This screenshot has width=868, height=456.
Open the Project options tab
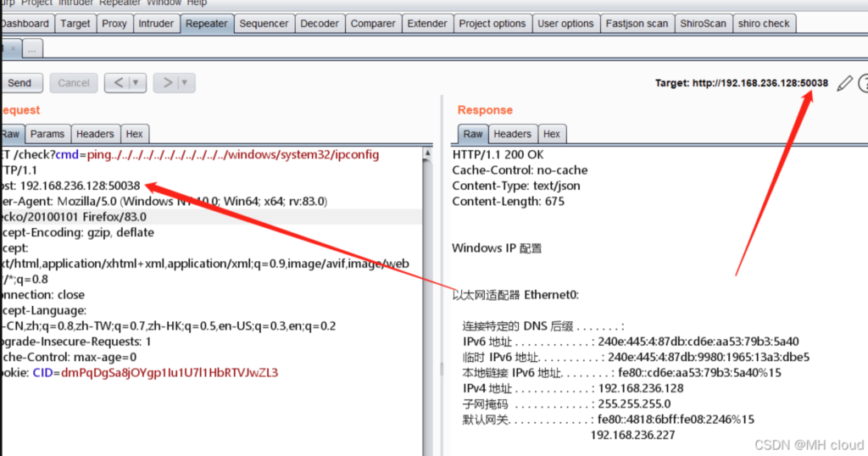pyautogui.click(x=492, y=24)
